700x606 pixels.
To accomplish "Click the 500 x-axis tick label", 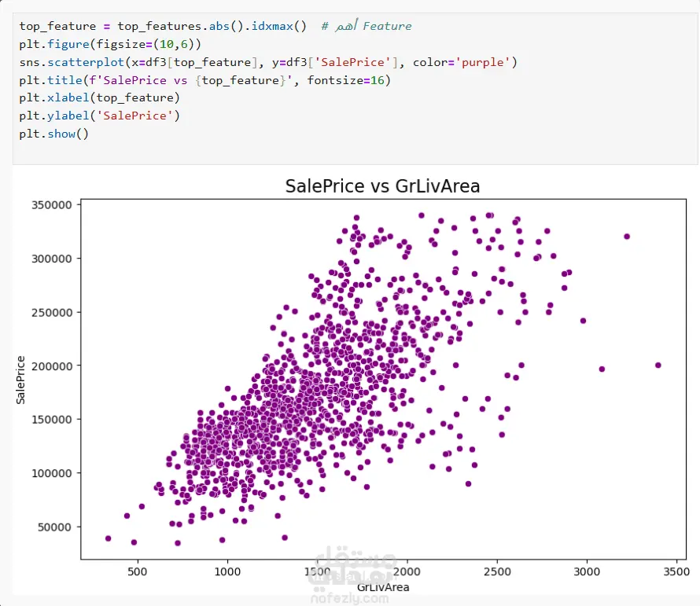I will (137, 571).
